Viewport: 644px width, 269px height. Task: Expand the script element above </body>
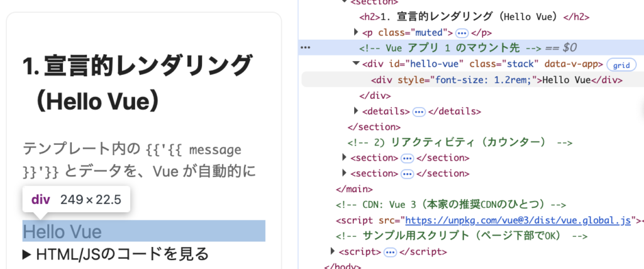(x=333, y=251)
